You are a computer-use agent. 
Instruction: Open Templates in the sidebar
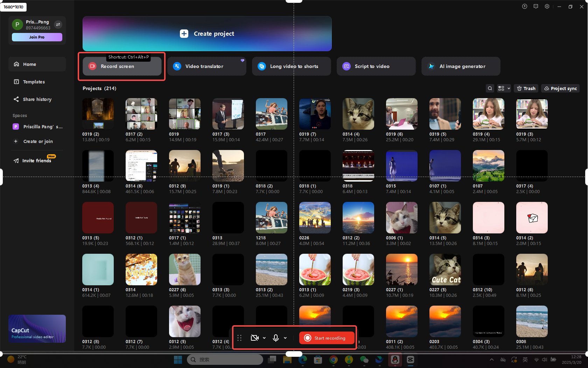coord(37,82)
